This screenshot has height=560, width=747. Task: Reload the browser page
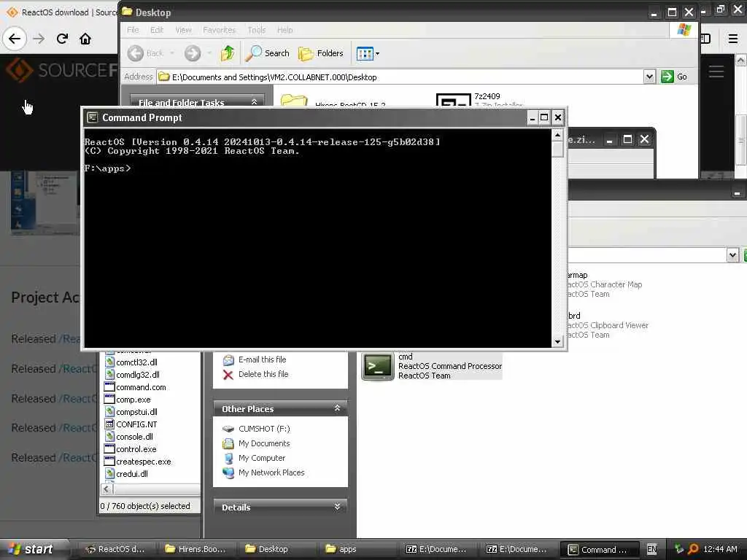pyautogui.click(x=62, y=39)
